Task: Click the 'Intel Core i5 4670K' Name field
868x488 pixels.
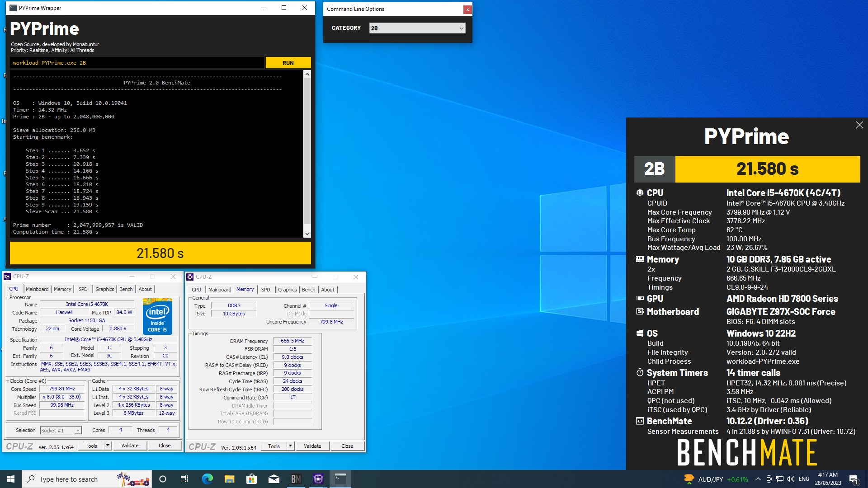Action: [87, 304]
